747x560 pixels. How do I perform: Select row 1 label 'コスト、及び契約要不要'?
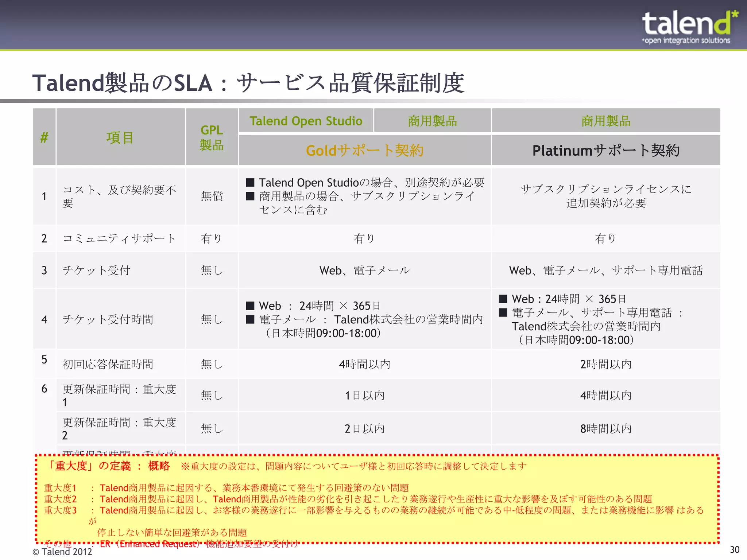coord(120,196)
